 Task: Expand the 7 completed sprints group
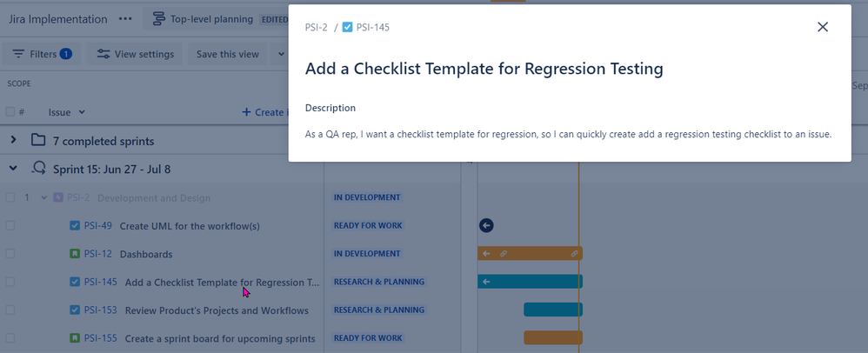coord(13,141)
